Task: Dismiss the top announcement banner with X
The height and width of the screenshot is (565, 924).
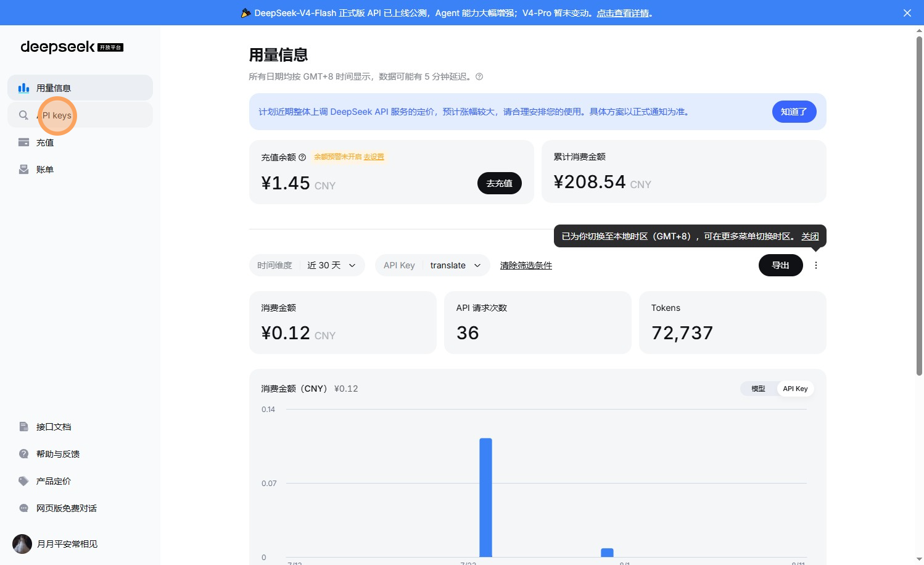Action: [907, 13]
